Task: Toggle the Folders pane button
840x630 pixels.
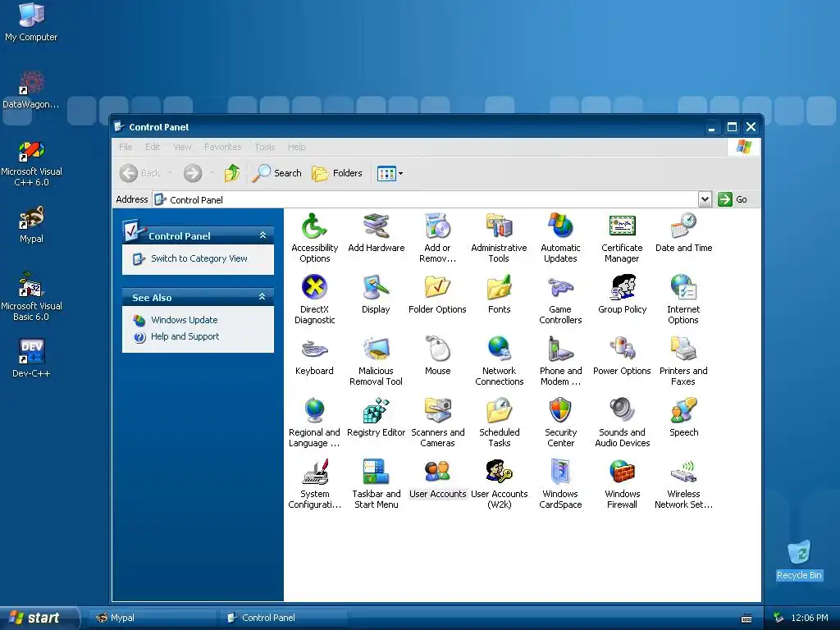Action: pos(337,173)
